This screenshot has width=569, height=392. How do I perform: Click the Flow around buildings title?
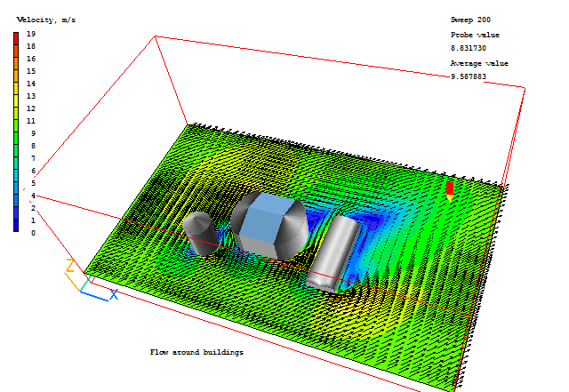[196, 352]
